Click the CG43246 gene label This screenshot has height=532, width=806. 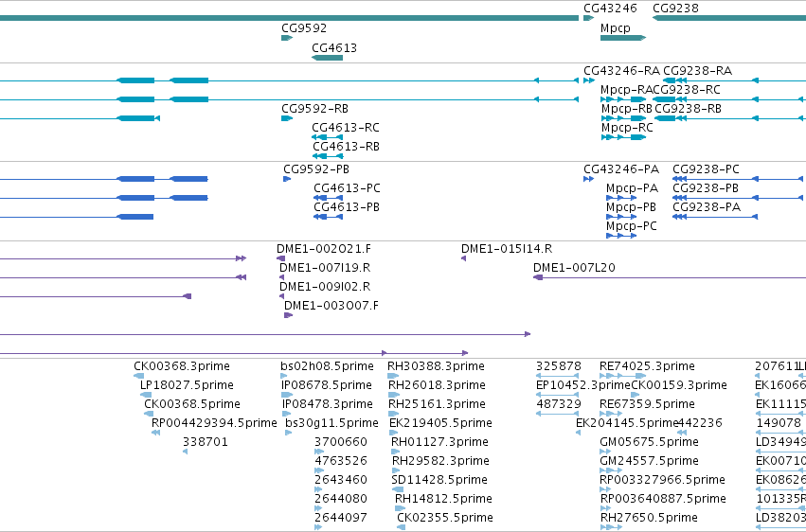(610, 9)
